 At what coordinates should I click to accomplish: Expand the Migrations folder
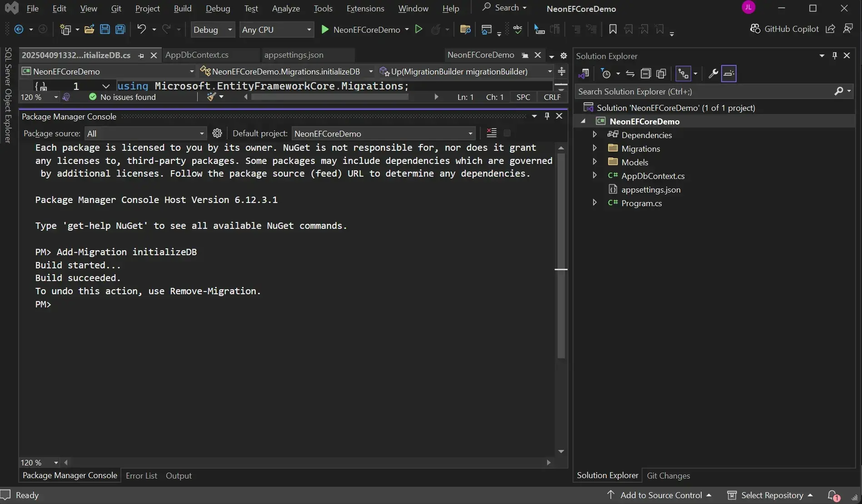click(x=594, y=148)
